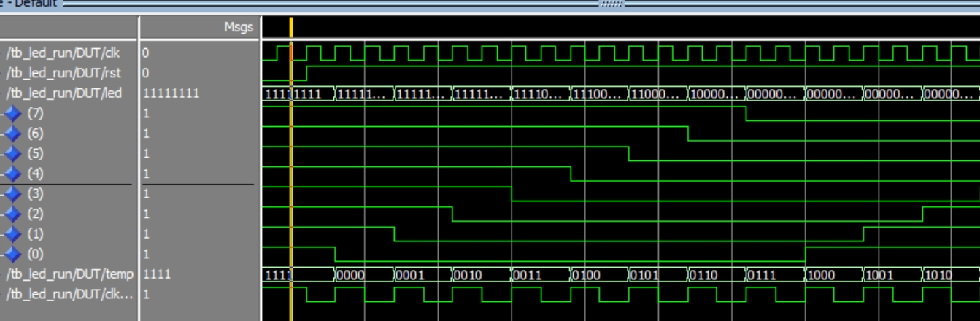Image resolution: width=980 pixels, height=321 pixels.
Task: Click the diamond icon of led bit (0)
Action: 13,254
